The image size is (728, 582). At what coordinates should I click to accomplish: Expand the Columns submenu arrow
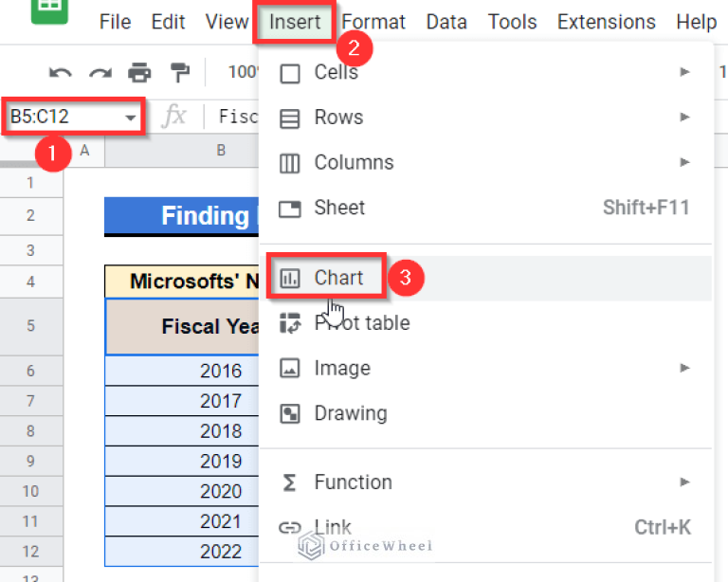tap(684, 162)
